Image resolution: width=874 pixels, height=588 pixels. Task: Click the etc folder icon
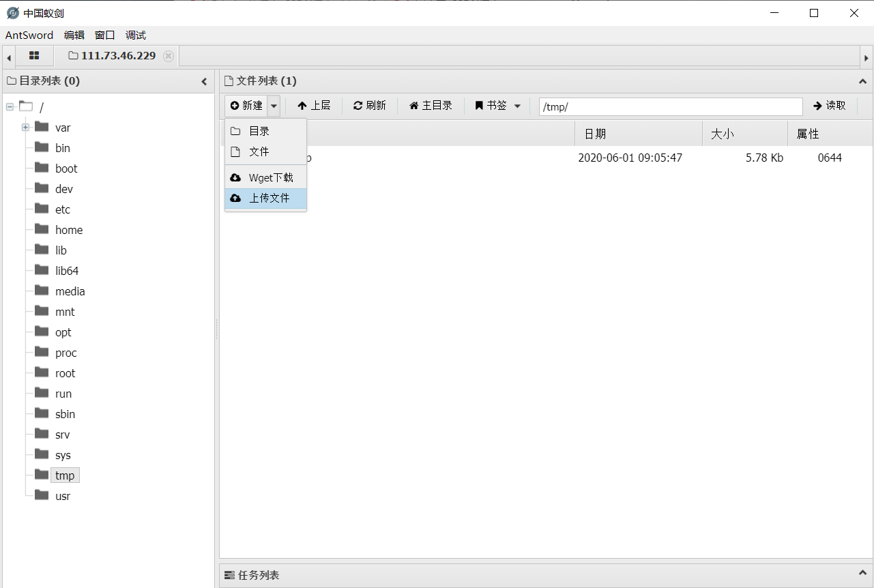(42, 208)
